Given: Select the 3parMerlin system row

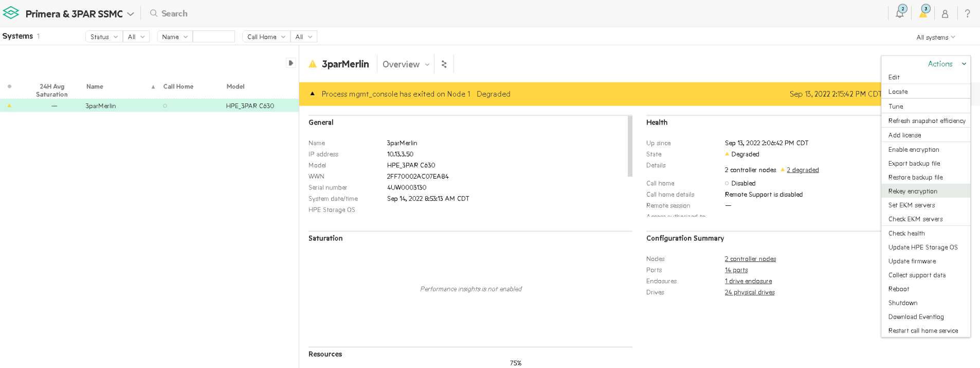Looking at the screenshot, I should pyautogui.click(x=149, y=106).
